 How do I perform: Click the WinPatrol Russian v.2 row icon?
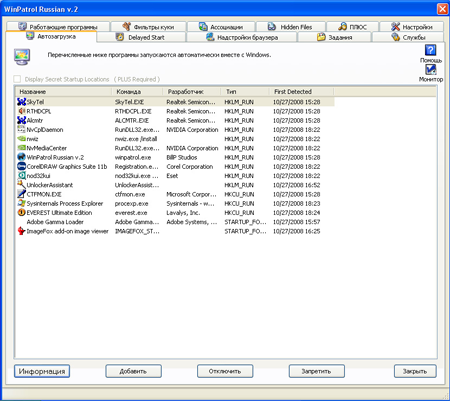pos(21,157)
